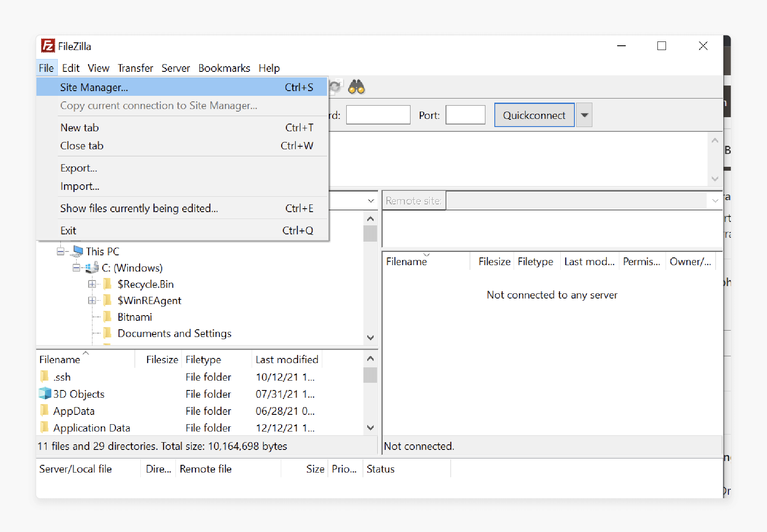This screenshot has height=532, width=767.
Task: Open the Quickconnect history dropdown arrow
Action: [584, 115]
